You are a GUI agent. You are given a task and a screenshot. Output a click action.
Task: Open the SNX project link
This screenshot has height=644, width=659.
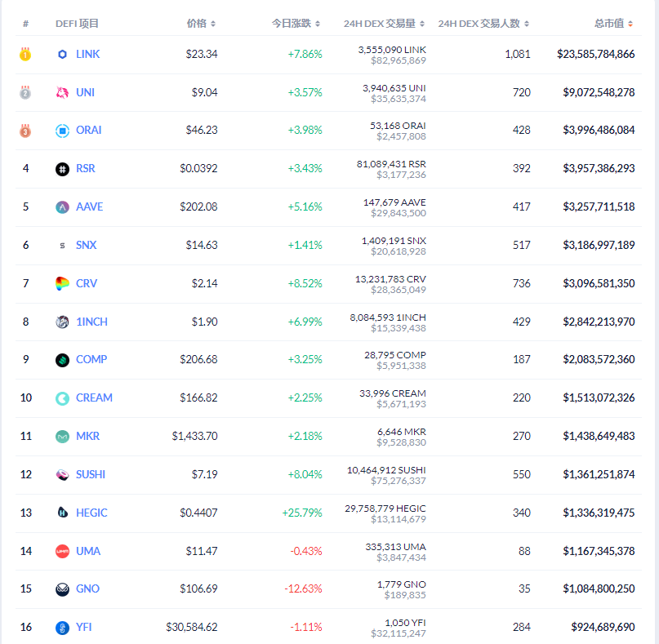point(87,245)
